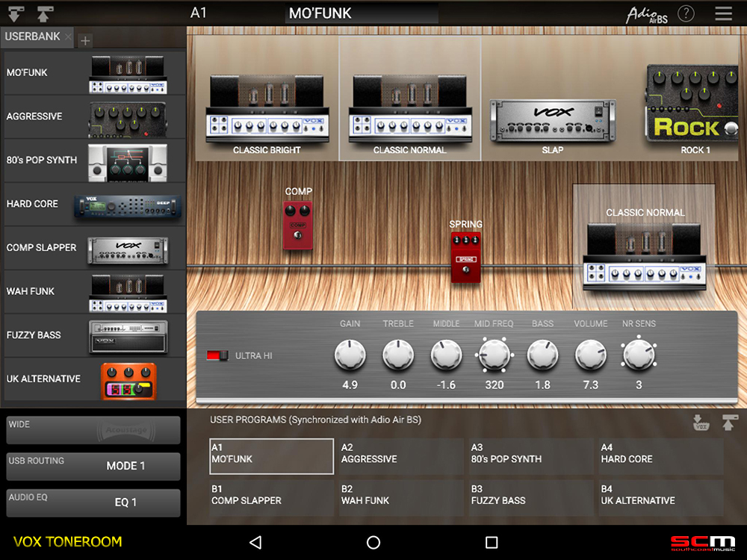Adjust the MID FREQ knob
This screenshot has height=560, width=747.
[494, 355]
